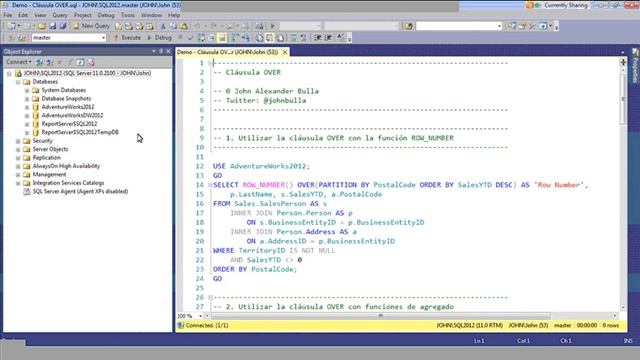Click the Copy icon in the toolbar
Image resolution: width=640 pixels, height=360 pixels.
click(x=173, y=26)
